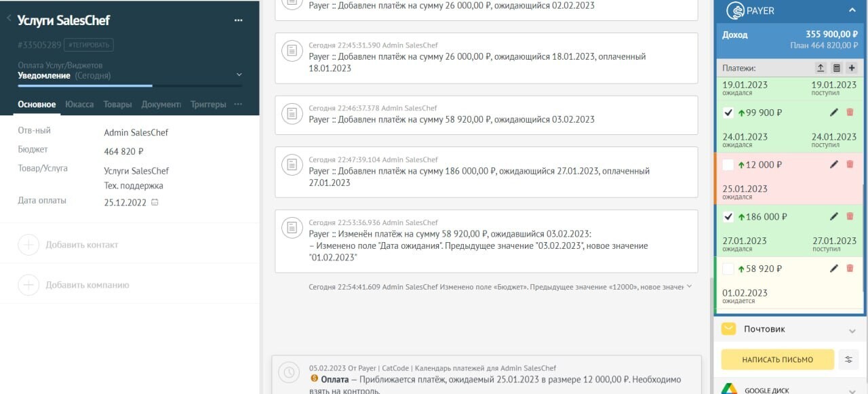Delete the 99 900 ₽ payment
The height and width of the screenshot is (394, 868).
pos(850,113)
